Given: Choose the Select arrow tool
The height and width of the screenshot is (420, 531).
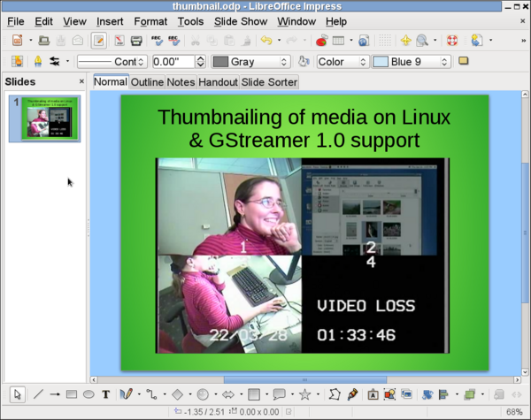Looking at the screenshot, I should click(18, 394).
